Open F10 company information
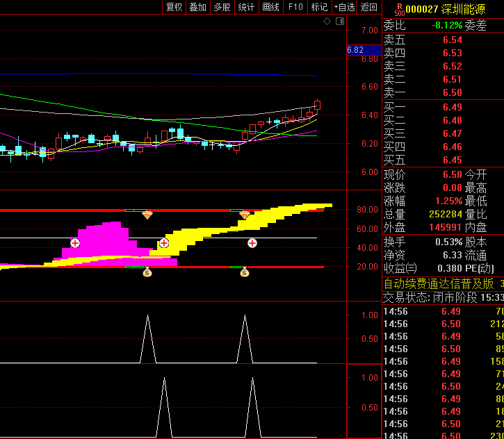The height and width of the screenshot is (439, 504). coord(295,7)
